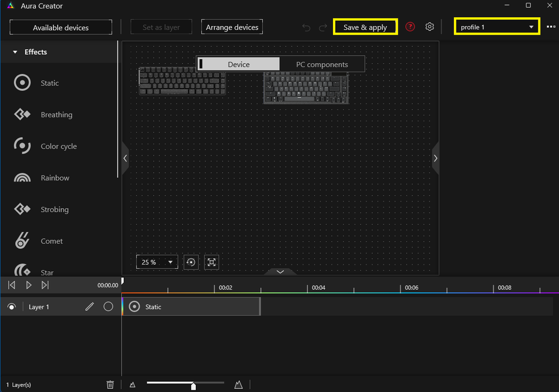Click the Aura Creator logo icon
Image resolution: width=559 pixels, height=392 pixels.
pyautogui.click(x=11, y=6)
